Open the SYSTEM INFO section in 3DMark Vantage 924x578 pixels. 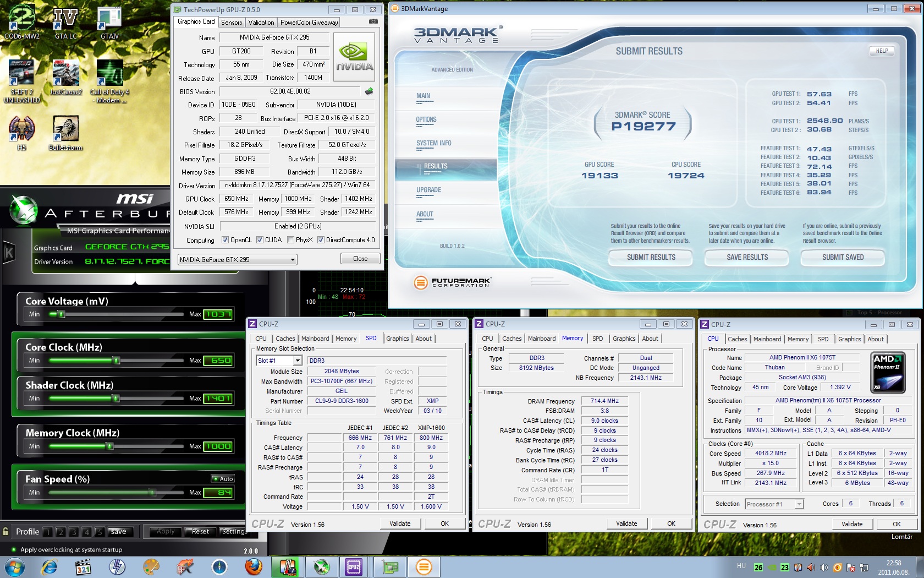pos(434,143)
